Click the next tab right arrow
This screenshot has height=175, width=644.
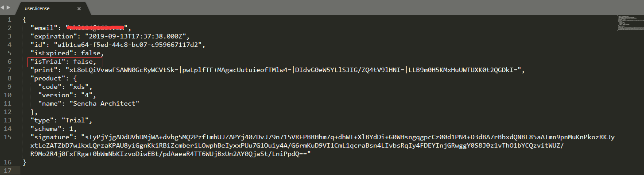8,8
